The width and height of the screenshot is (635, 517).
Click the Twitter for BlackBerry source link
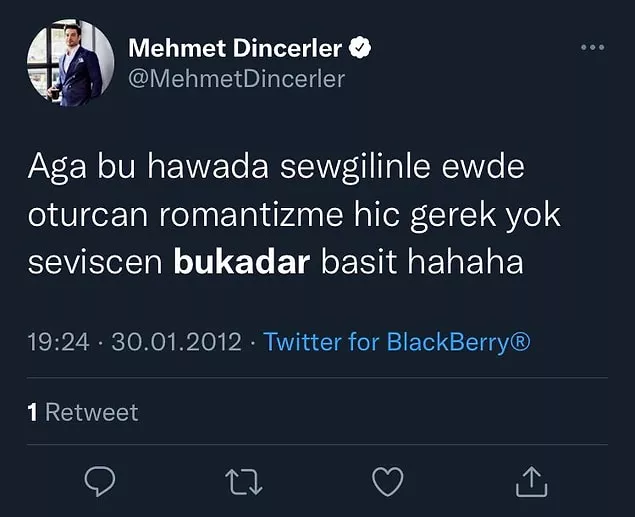tap(397, 343)
